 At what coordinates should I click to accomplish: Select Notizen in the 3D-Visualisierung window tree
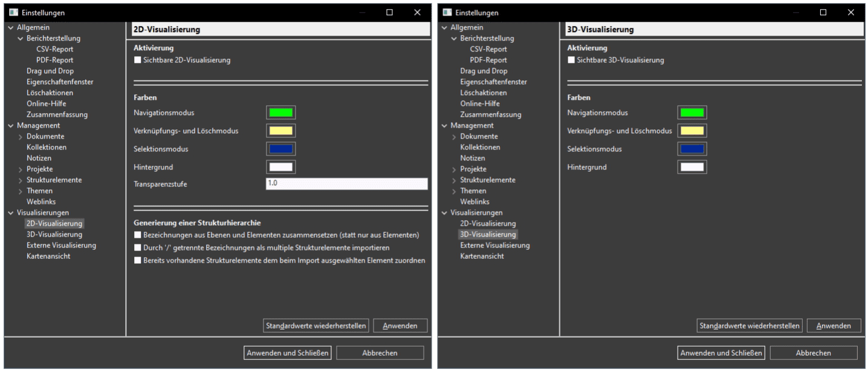(473, 158)
